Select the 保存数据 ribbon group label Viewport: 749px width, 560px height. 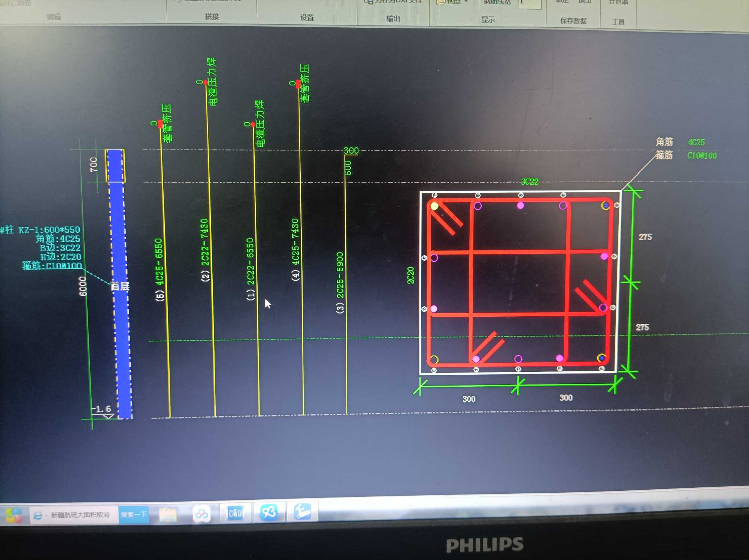tap(573, 21)
